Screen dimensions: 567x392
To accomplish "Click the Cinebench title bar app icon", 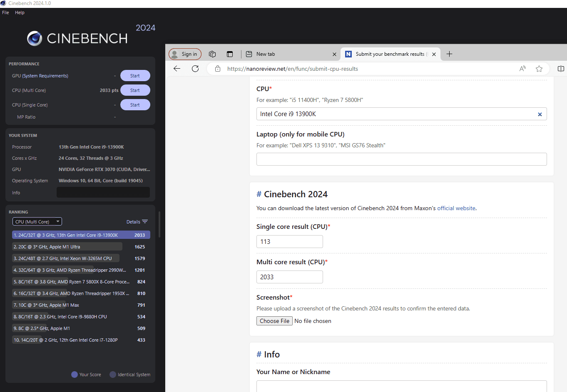I will pos(3,3).
